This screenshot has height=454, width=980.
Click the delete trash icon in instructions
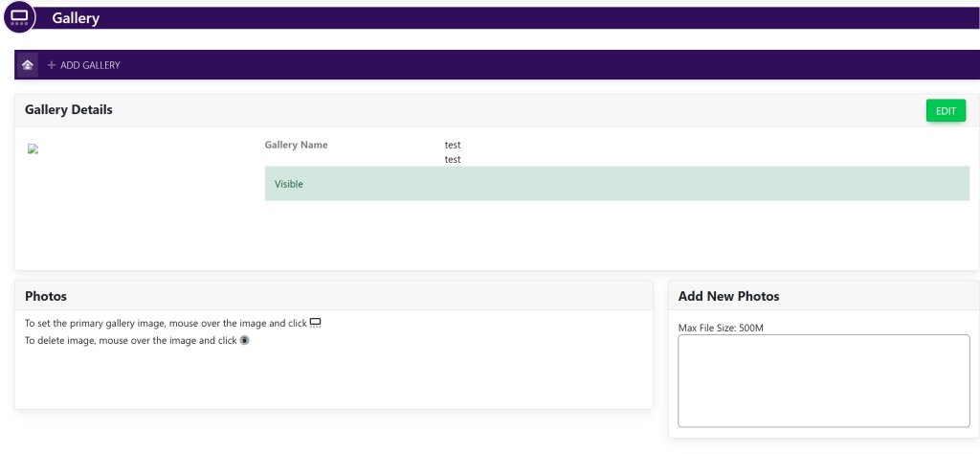(x=244, y=340)
